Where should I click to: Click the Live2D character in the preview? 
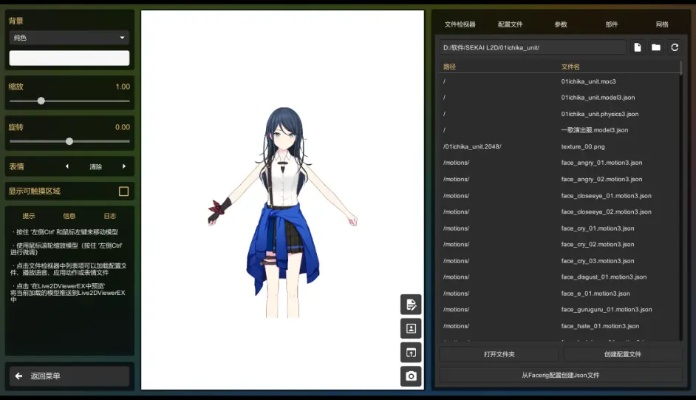283,212
